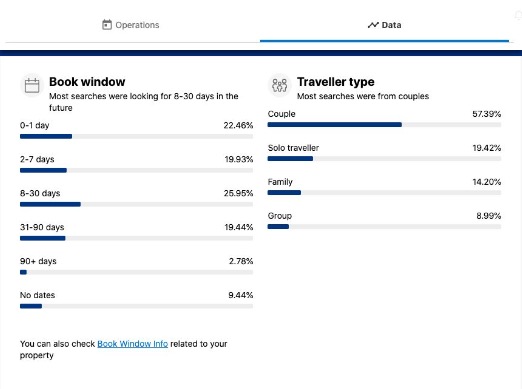Image resolution: width=522 pixels, height=389 pixels.
Task: Click the Family percentage bar
Action: coord(384,193)
